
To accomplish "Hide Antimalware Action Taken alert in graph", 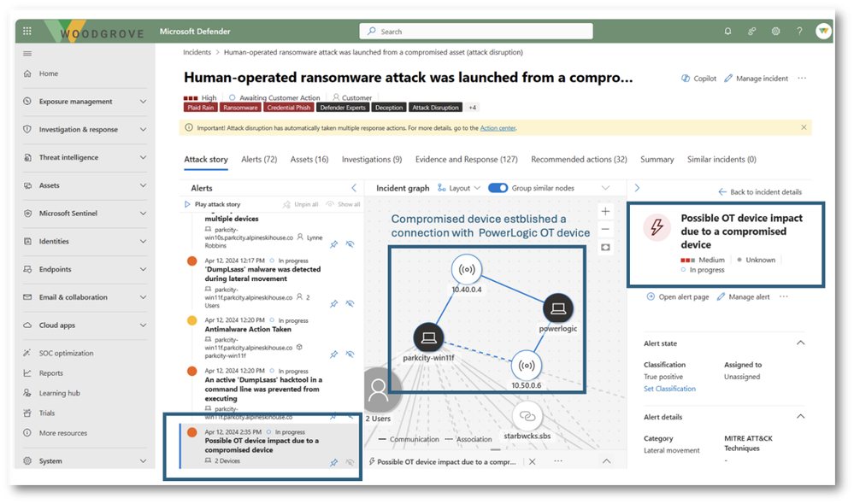I will 350,355.
